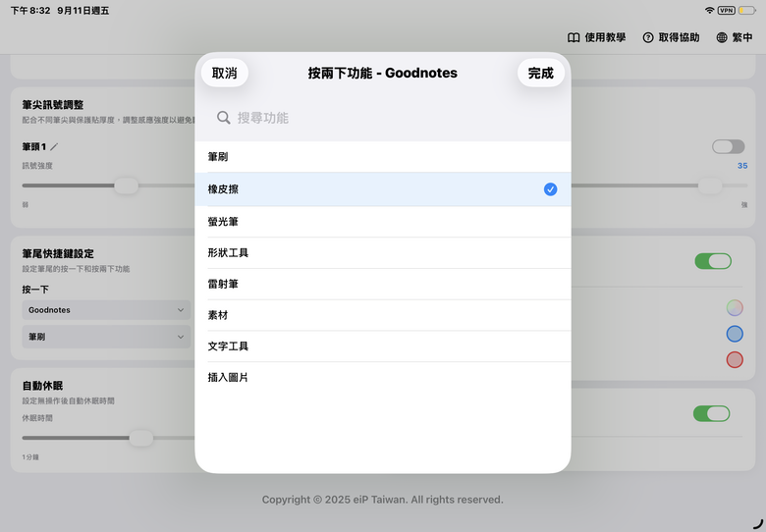This screenshot has height=532, width=766.
Task: Click the blue checkmark beside 橡皮擦
Action: pyautogui.click(x=550, y=188)
